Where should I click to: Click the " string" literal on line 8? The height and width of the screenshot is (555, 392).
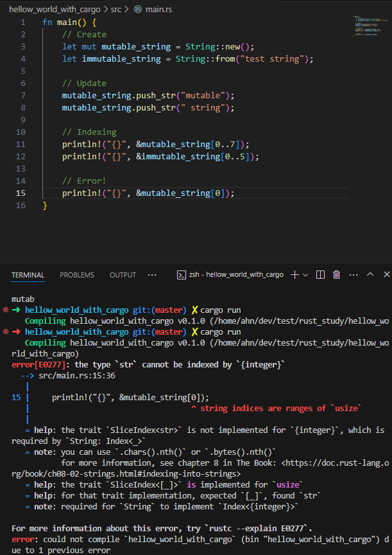tap(203, 108)
